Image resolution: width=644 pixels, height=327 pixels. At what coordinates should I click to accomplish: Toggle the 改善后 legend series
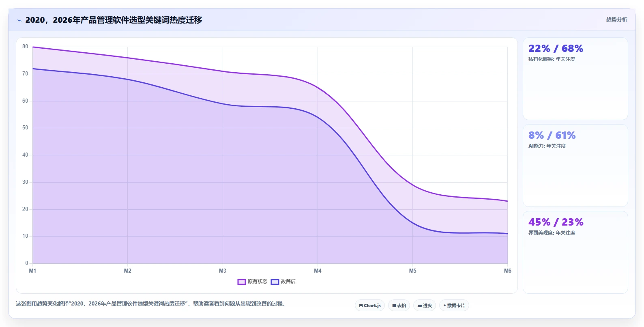[283, 282]
